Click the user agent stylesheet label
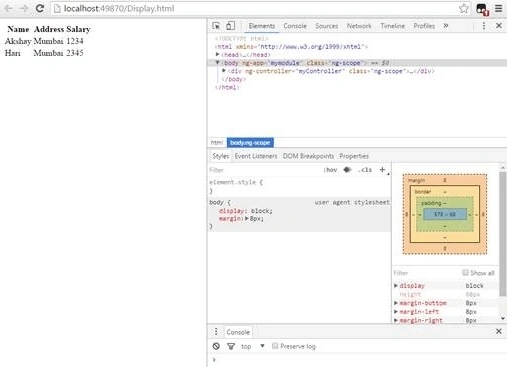The image size is (507, 367). click(x=352, y=202)
